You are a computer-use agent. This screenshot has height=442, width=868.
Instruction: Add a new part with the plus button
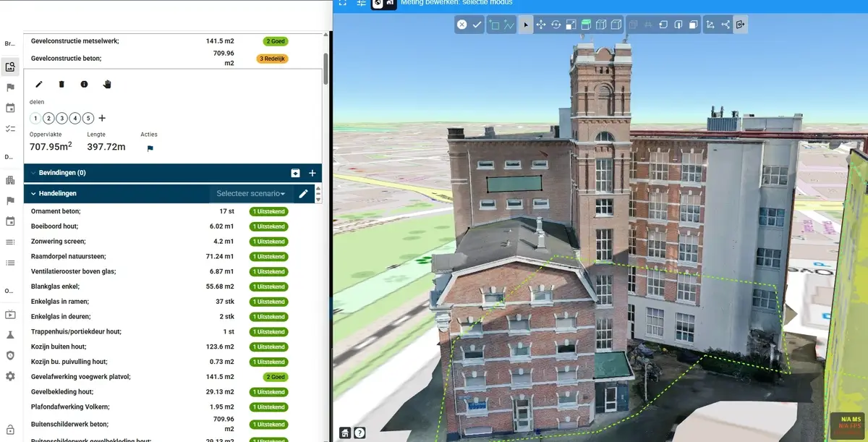102,119
